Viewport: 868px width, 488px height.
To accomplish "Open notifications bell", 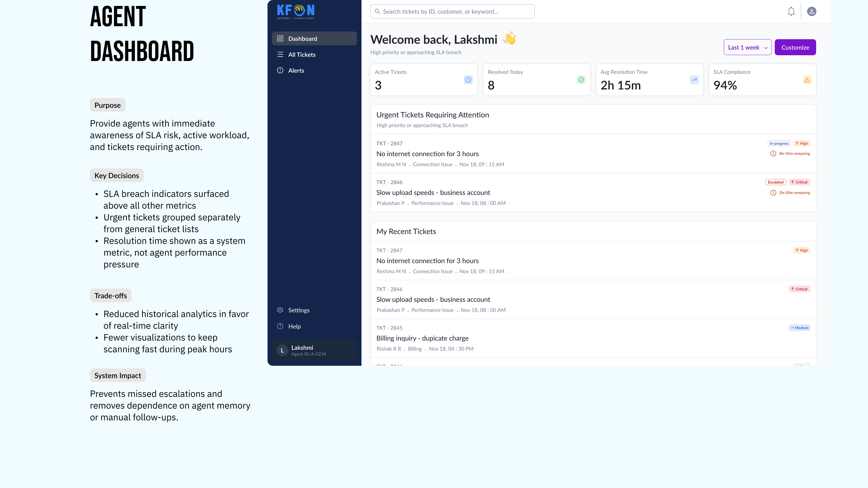I will click(x=791, y=12).
